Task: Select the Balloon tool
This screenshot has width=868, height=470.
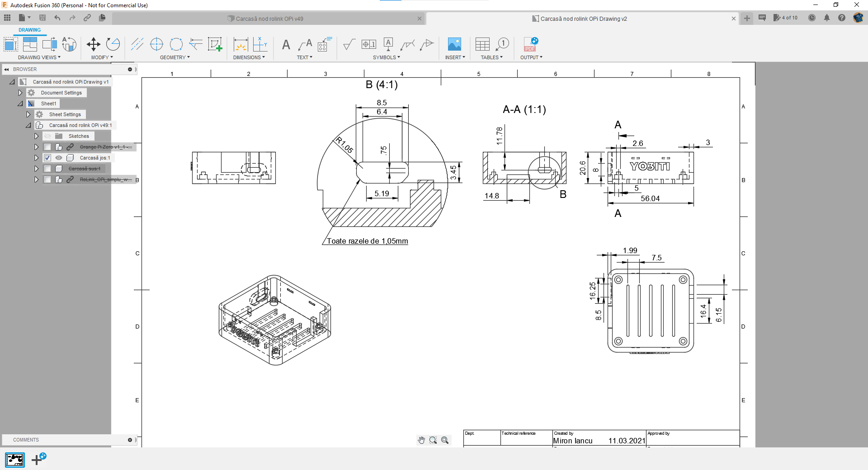Action: coord(502,44)
